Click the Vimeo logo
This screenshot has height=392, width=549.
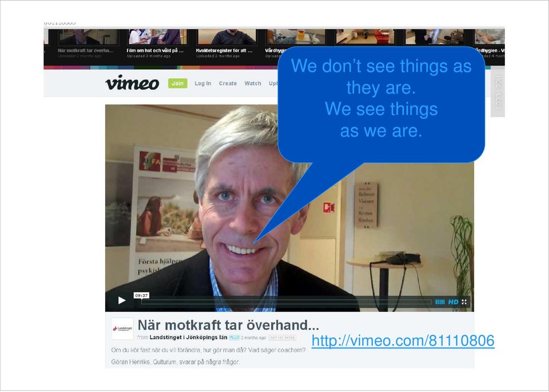[132, 83]
